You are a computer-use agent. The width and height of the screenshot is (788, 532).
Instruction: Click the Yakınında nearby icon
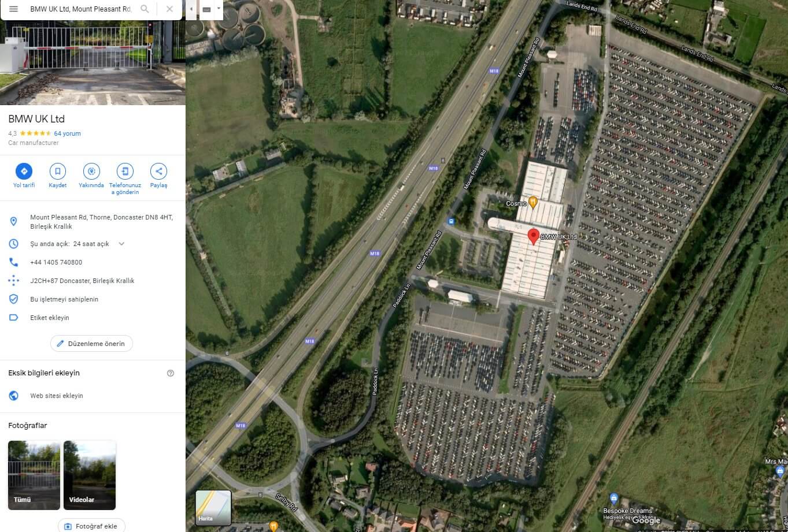point(91,171)
